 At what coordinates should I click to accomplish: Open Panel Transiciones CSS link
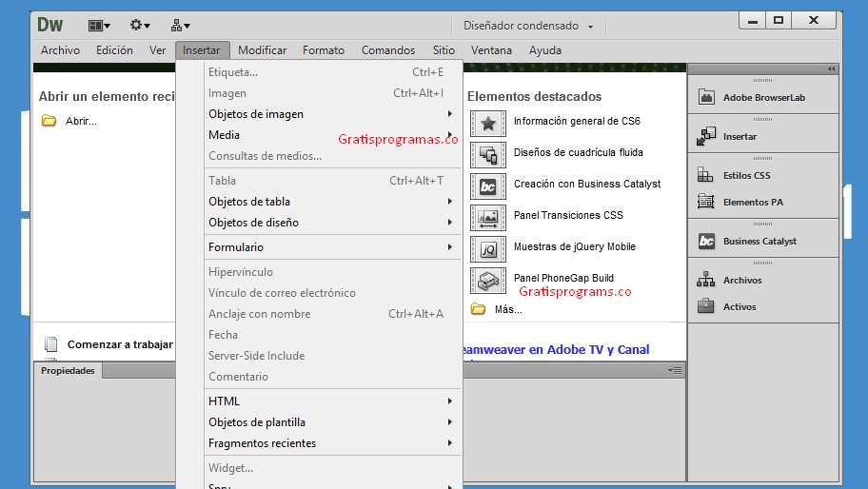click(568, 215)
